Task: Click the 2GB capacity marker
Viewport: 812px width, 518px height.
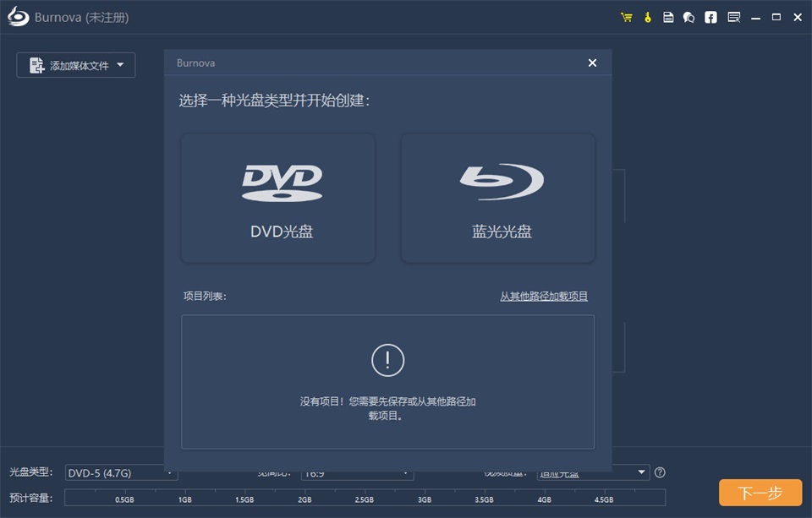Action: pyautogui.click(x=304, y=499)
